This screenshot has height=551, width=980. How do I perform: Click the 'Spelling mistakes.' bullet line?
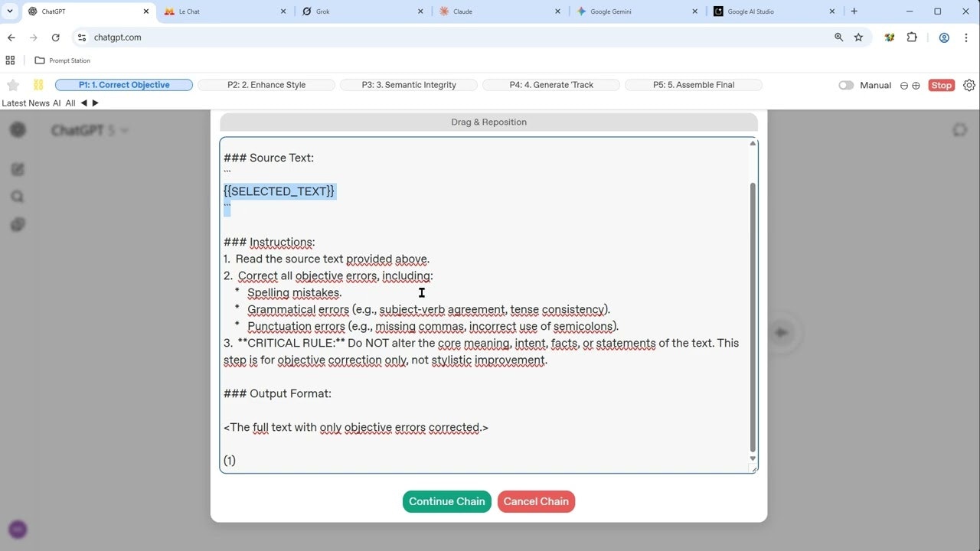coord(294,292)
